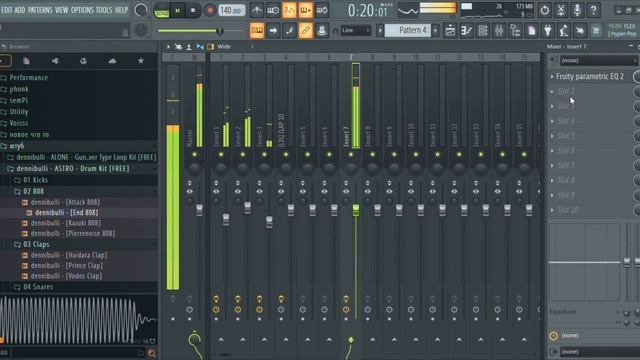This screenshot has height=360, width=640.
Task: Open the OPTIONS menu
Action: click(82, 10)
